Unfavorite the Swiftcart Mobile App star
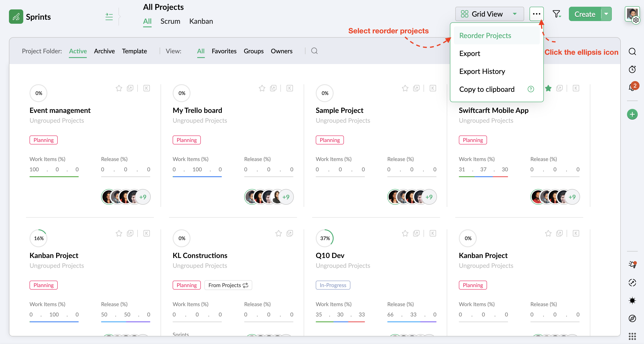This screenshot has width=644, height=344. tap(548, 88)
